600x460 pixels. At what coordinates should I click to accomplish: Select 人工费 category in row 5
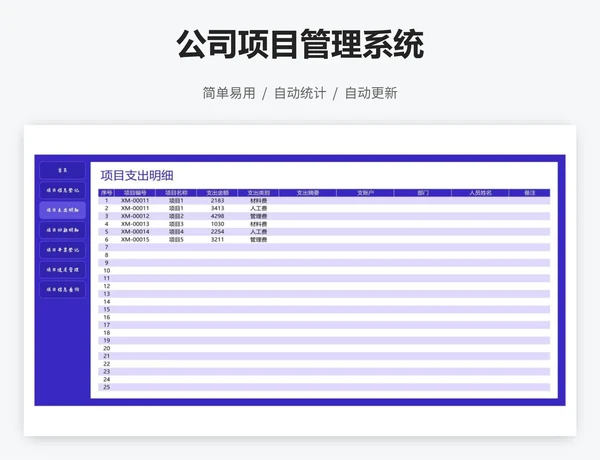coord(259,232)
